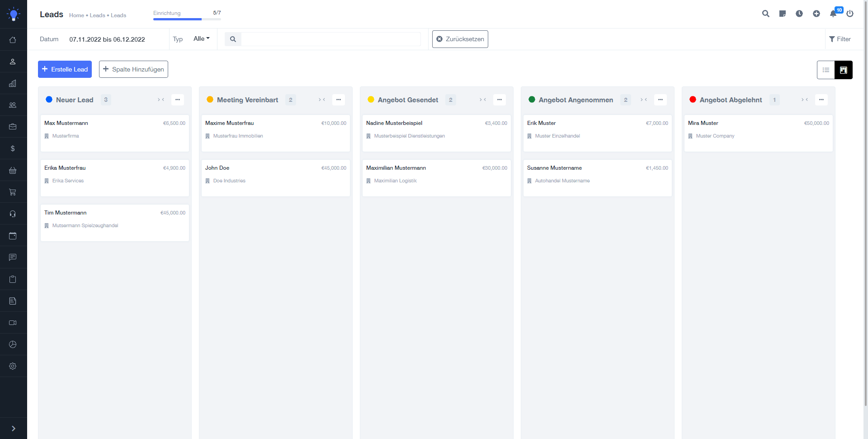Open the Typ Alle dropdown
This screenshot has width=868, height=439.
click(x=201, y=39)
